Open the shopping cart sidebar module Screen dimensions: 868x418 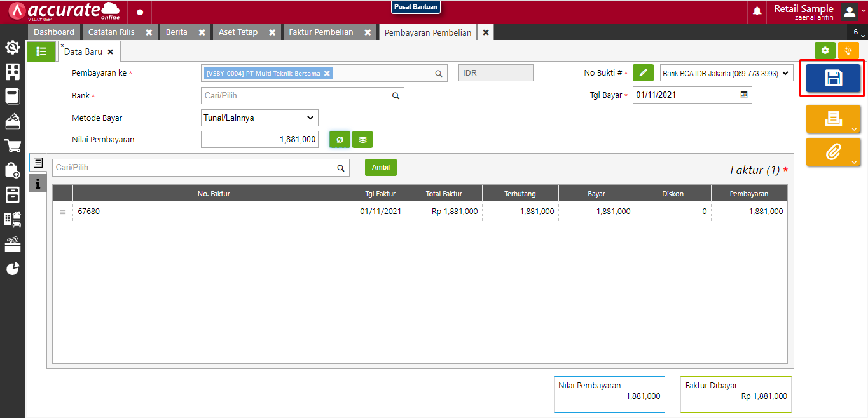(x=13, y=146)
